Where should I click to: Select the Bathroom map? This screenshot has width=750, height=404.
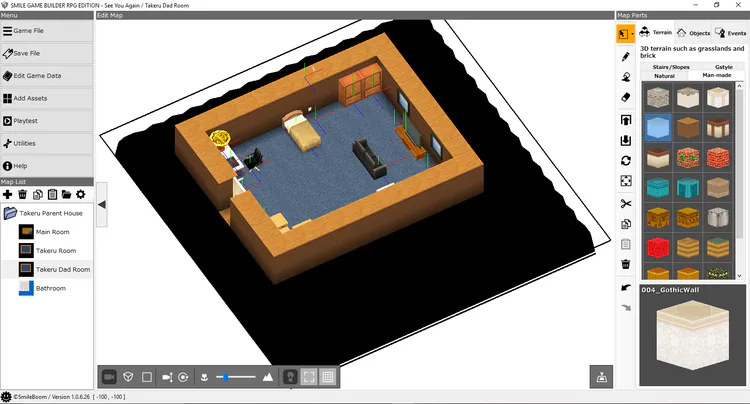coord(47,288)
